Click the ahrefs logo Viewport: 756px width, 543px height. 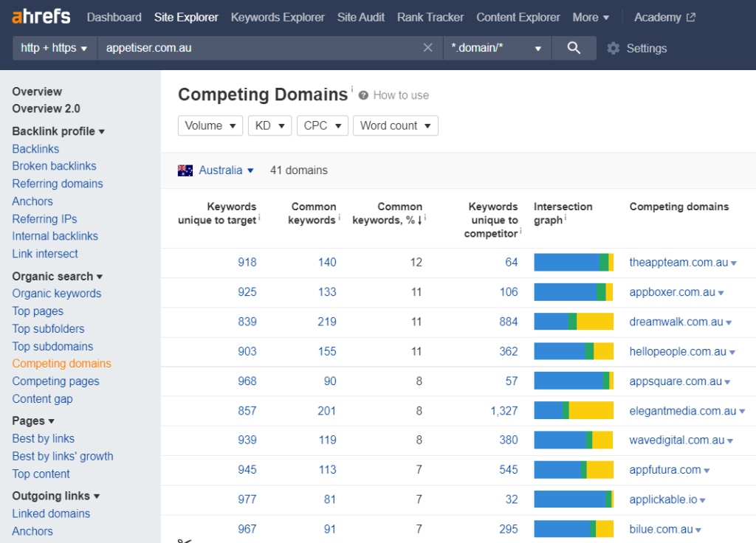click(41, 17)
